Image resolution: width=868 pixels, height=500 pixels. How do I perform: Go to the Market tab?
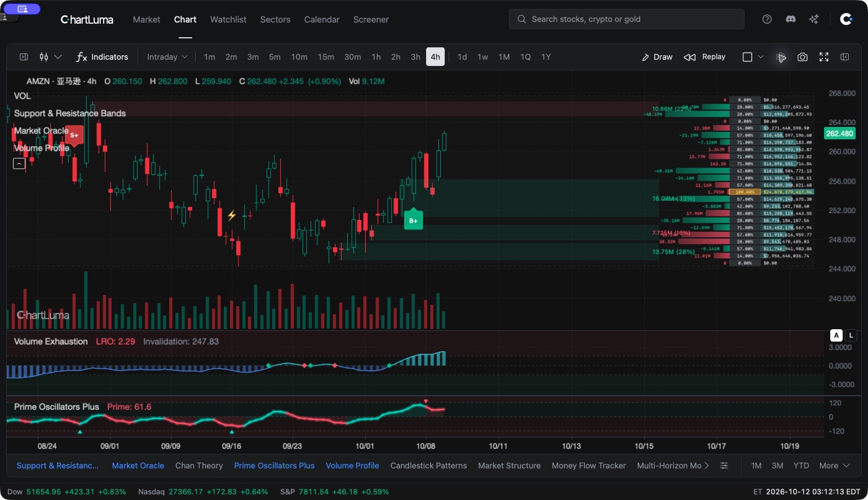(147, 19)
